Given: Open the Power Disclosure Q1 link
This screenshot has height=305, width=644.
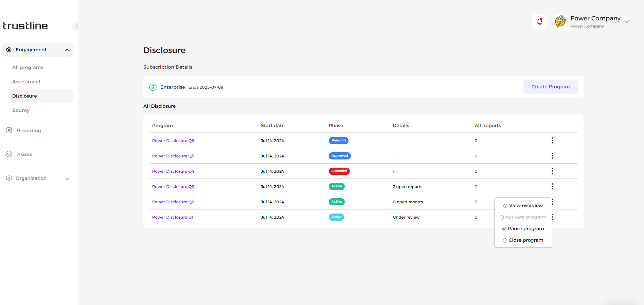Looking at the screenshot, I should point(173,217).
